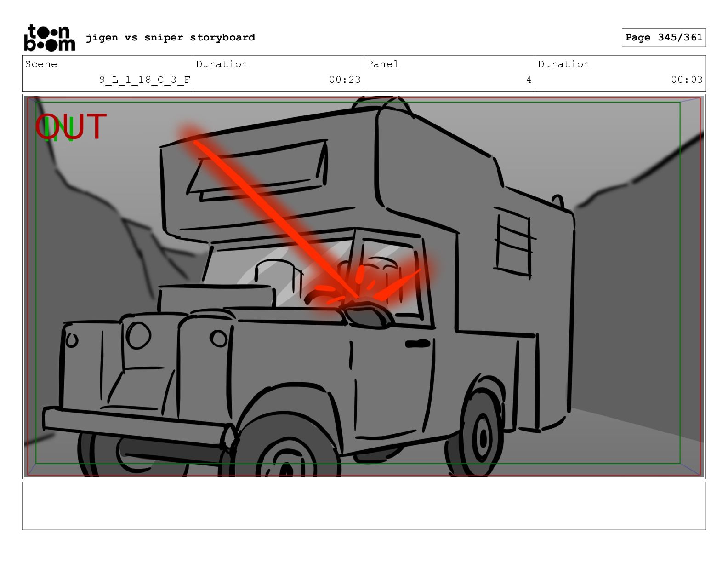Select the 'jigen vs sniper storyboard' title
Viewport: 728px width, 563px height.
coord(171,37)
